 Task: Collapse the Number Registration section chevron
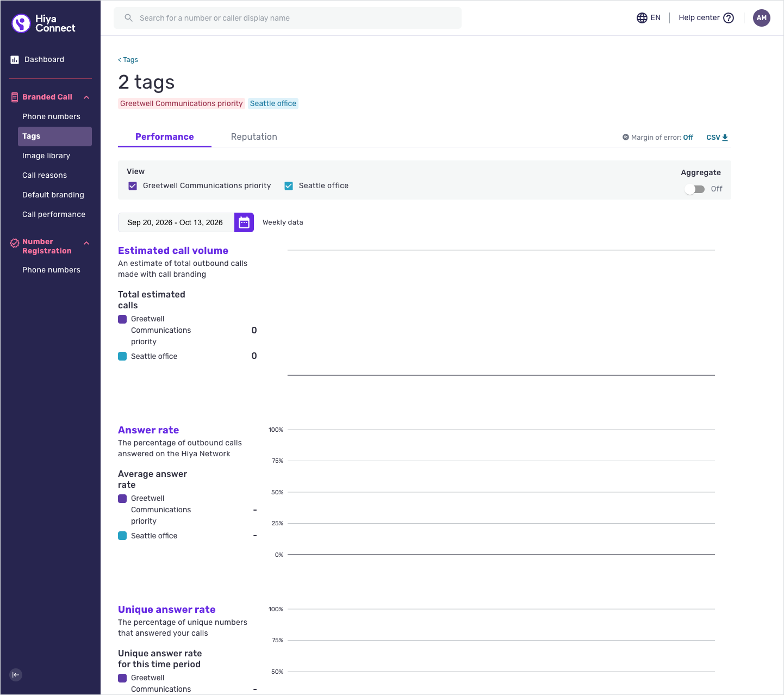[x=86, y=243]
